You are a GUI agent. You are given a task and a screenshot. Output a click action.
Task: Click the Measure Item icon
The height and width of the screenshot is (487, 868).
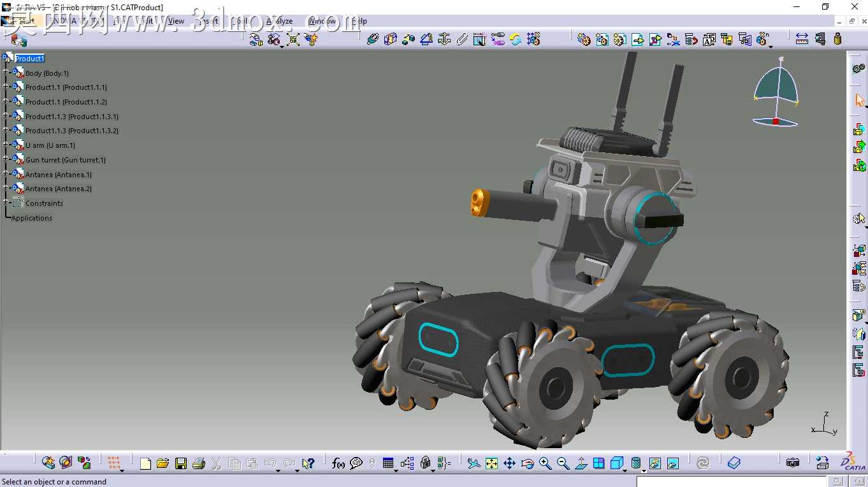coord(820,40)
